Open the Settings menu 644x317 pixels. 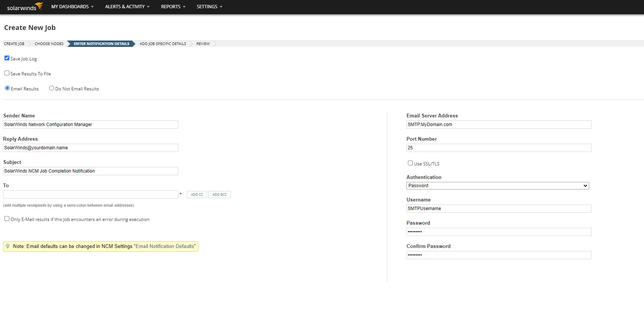click(x=209, y=7)
